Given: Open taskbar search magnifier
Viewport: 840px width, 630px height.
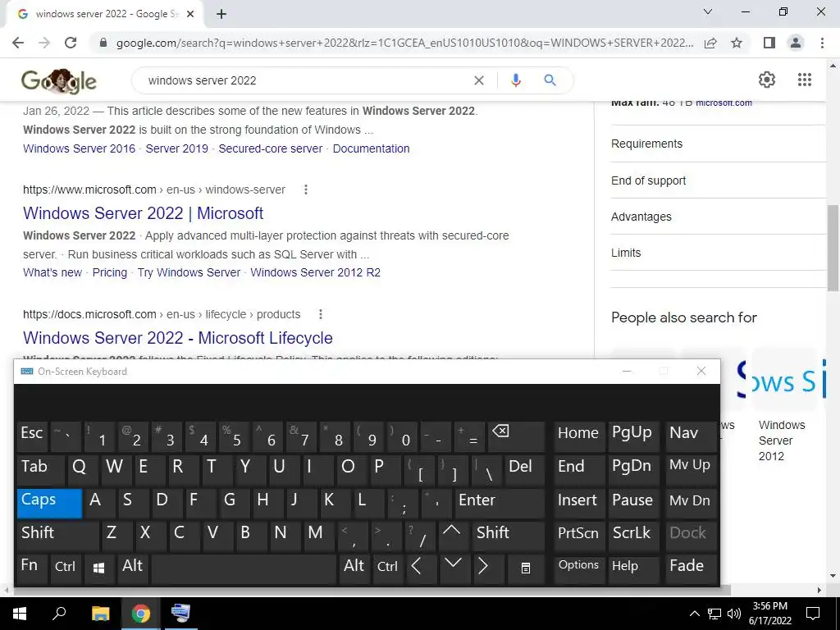Looking at the screenshot, I should pos(59,614).
